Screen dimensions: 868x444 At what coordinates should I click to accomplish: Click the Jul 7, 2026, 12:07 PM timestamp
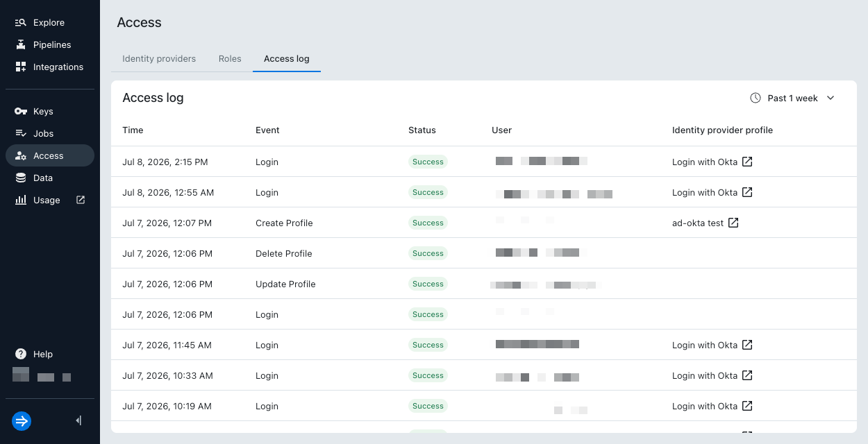(167, 223)
